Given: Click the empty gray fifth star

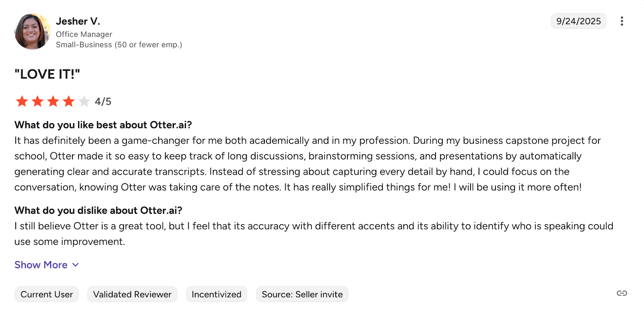Looking at the screenshot, I should point(84,101).
